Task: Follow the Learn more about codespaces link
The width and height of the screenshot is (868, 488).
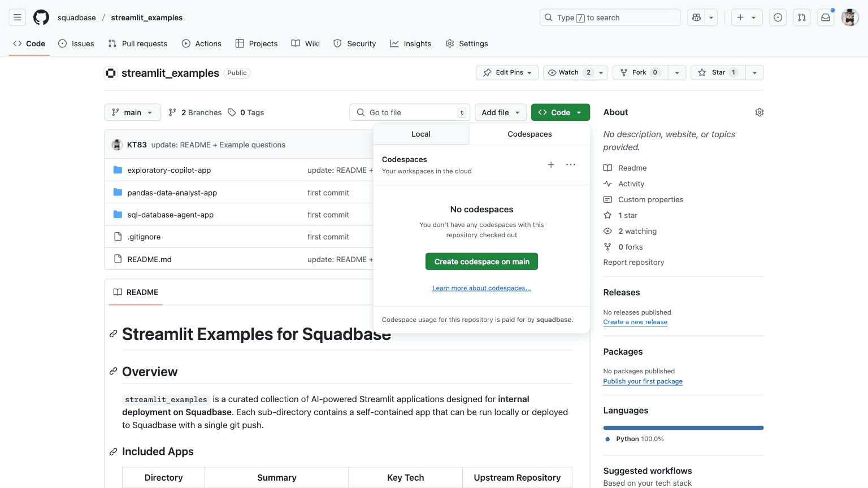Action: tap(481, 288)
